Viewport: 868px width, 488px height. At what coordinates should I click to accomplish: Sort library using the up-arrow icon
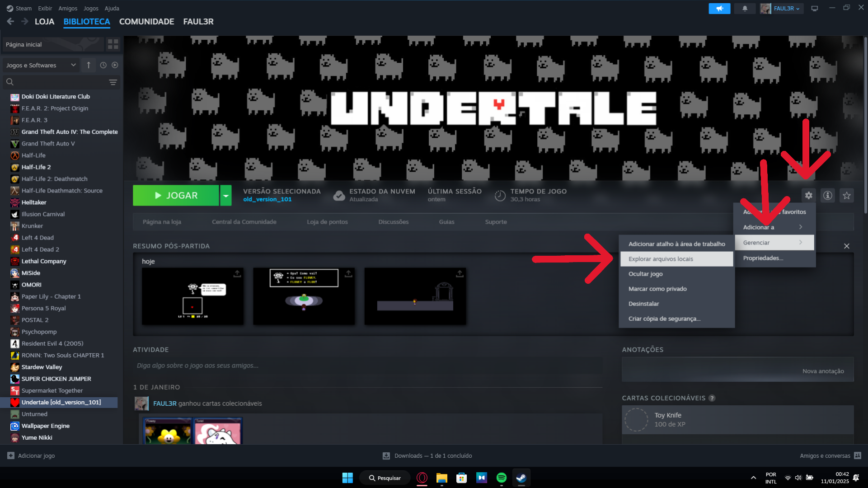89,65
